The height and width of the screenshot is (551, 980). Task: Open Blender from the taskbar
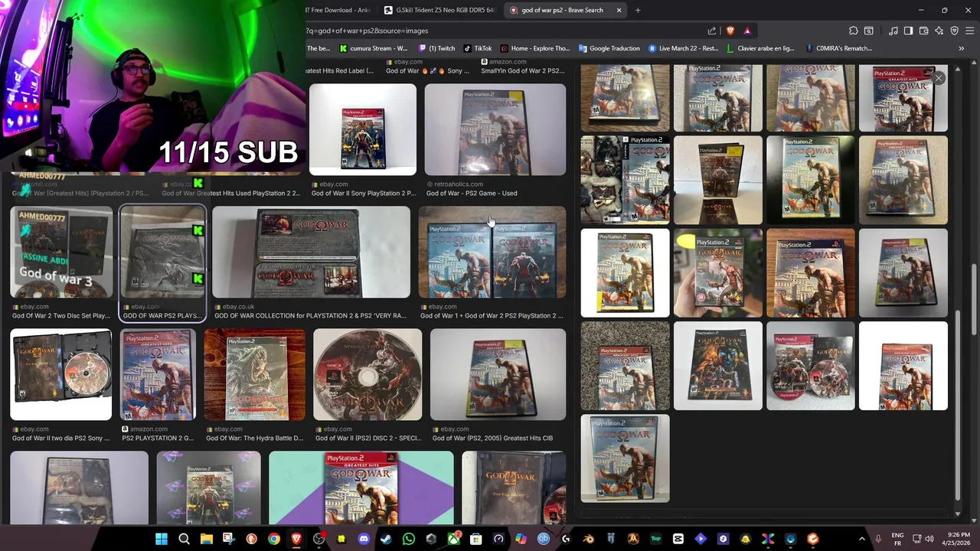[x=589, y=539]
